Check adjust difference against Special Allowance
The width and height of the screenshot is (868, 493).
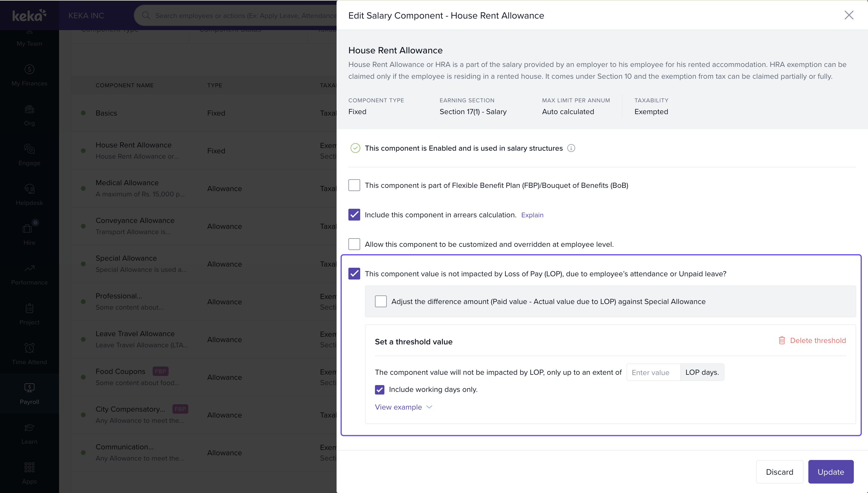coord(381,301)
